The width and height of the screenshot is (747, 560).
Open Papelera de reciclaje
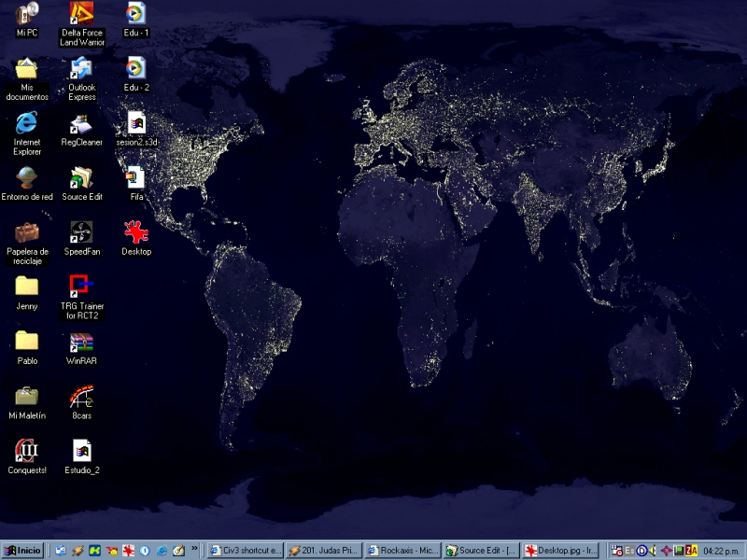point(27,232)
